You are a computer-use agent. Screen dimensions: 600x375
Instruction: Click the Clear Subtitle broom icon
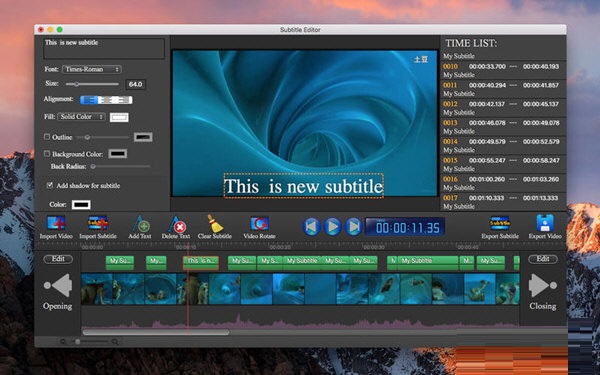coord(215,223)
